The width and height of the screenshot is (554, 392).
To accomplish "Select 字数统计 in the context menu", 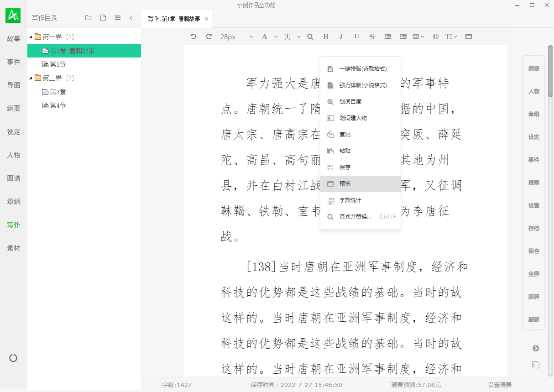I will [350, 200].
